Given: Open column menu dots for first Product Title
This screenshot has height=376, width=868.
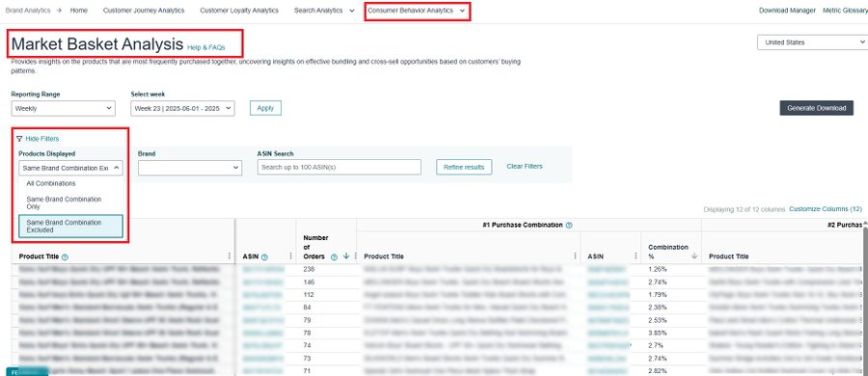Looking at the screenshot, I should [230, 255].
